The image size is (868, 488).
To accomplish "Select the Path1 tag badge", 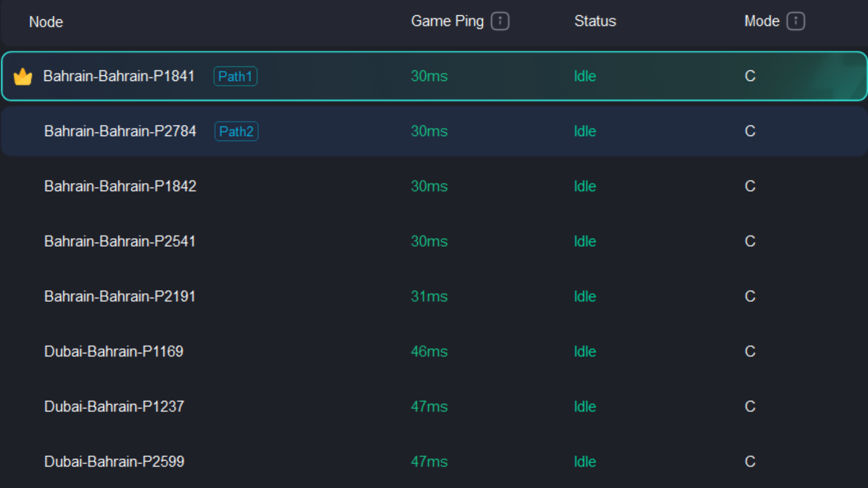I will pyautogui.click(x=235, y=76).
